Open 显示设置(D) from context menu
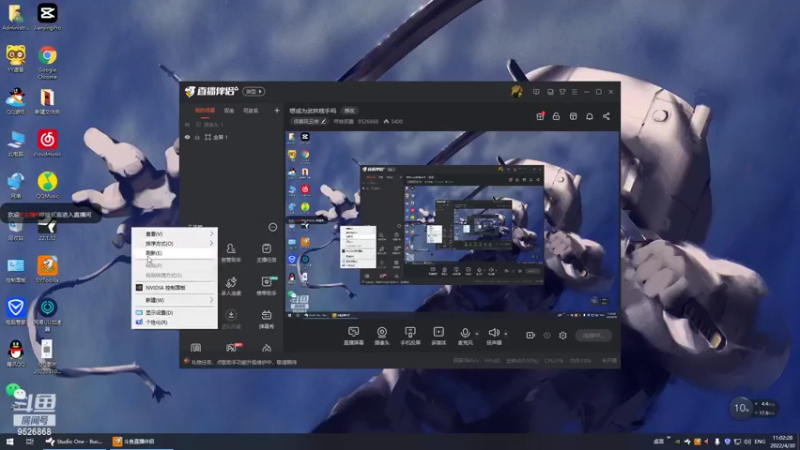The height and width of the screenshot is (450, 800). point(174,312)
